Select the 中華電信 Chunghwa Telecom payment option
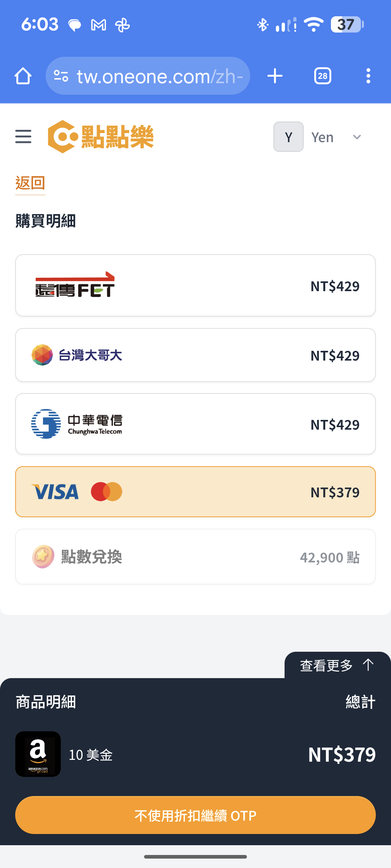The height and width of the screenshot is (868, 391). point(195,424)
